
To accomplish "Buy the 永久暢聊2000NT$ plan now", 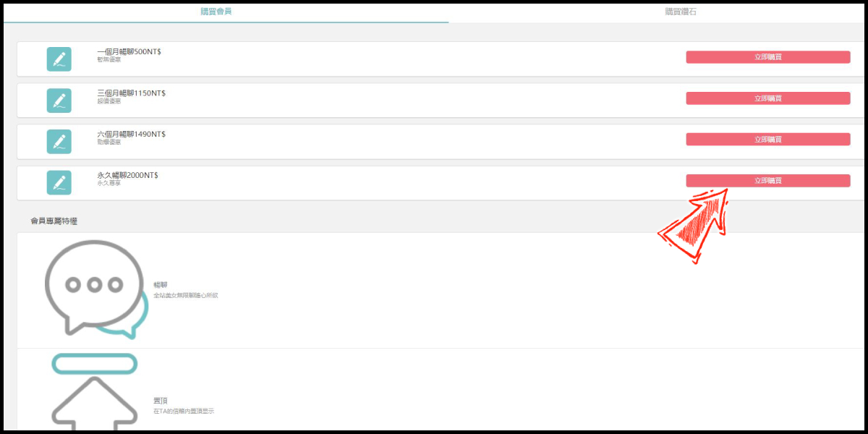I will pos(767,181).
